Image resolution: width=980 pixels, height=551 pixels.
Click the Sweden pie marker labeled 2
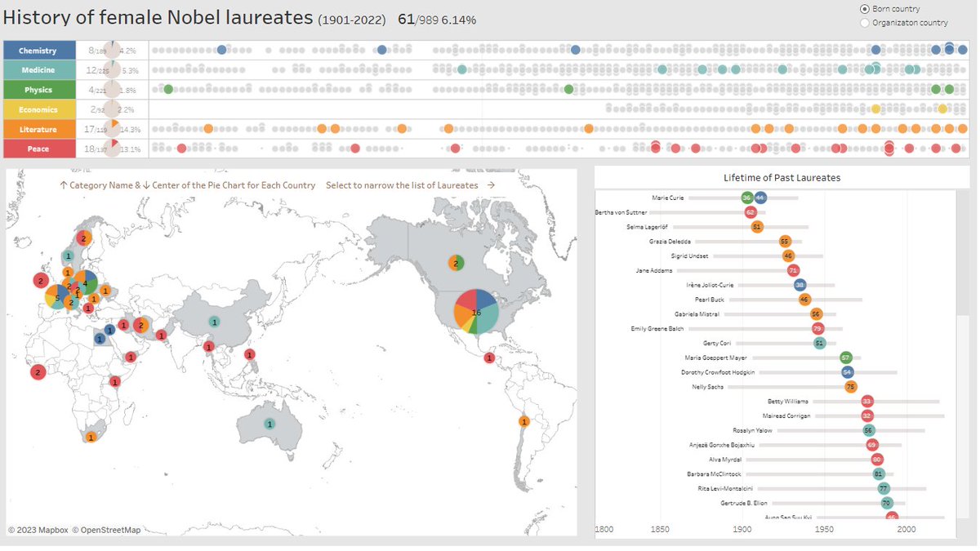coord(83,238)
